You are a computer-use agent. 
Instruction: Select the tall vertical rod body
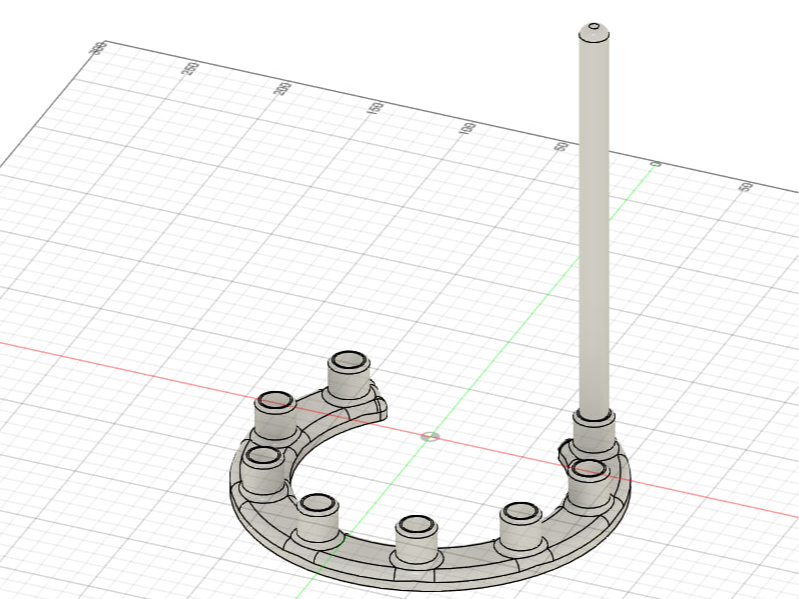coord(594,222)
